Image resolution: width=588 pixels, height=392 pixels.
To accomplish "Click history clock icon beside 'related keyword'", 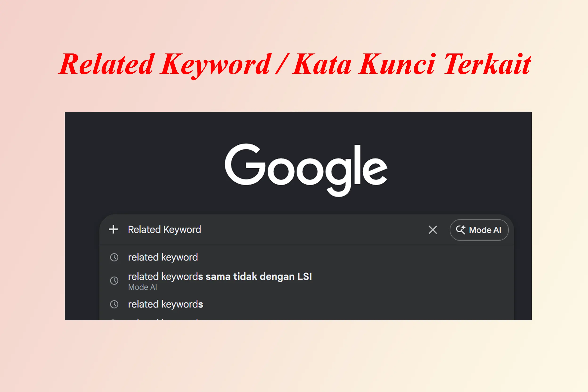I will pyautogui.click(x=114, y=257).
